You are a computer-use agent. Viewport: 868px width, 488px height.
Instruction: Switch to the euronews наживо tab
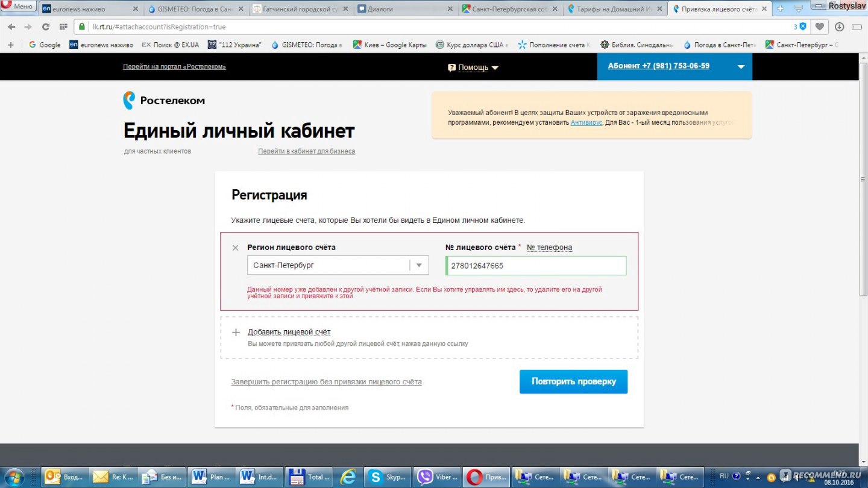[x=90, y=9]
